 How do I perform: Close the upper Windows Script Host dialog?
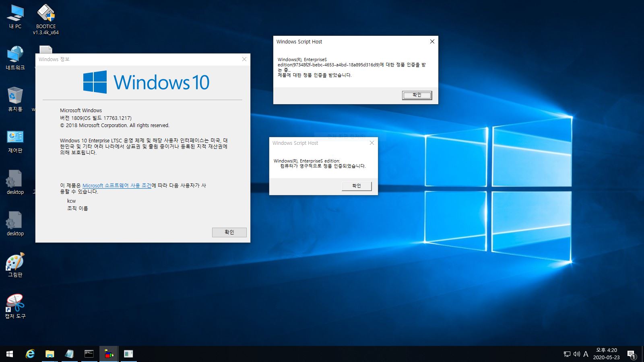(x=432, y=41)
